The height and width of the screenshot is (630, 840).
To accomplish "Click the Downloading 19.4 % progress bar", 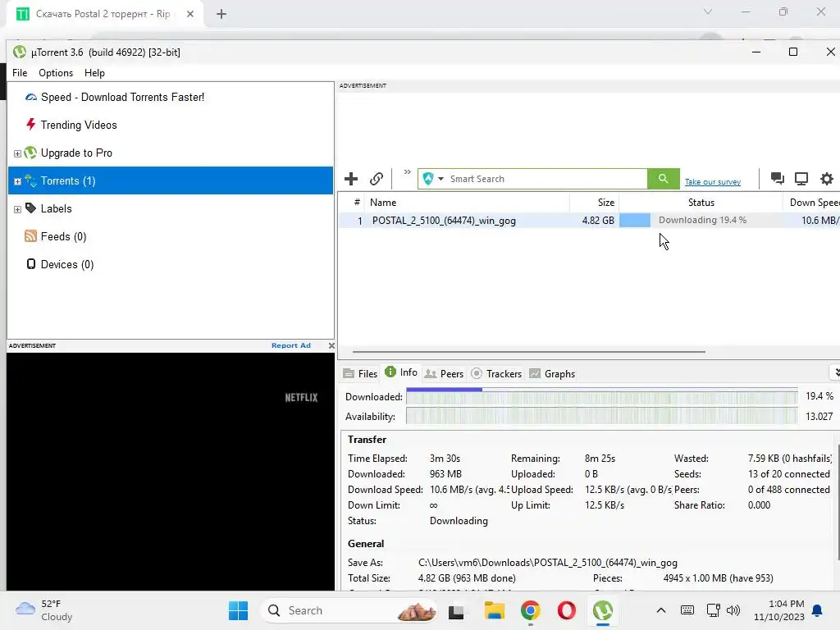I will pos(701,220).
